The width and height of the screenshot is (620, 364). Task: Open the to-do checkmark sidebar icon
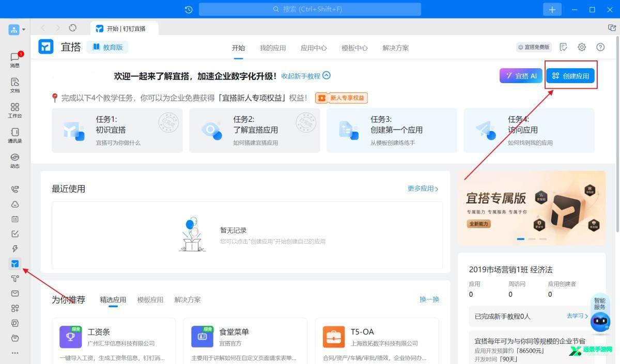[15, 234]
